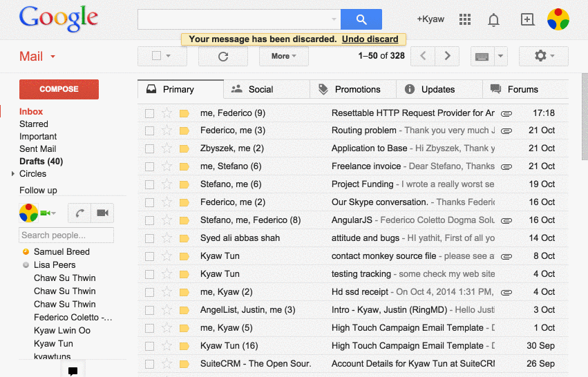Open the Starred folder
The width and height of the screenshot is (588, 377).
[34, 124]
